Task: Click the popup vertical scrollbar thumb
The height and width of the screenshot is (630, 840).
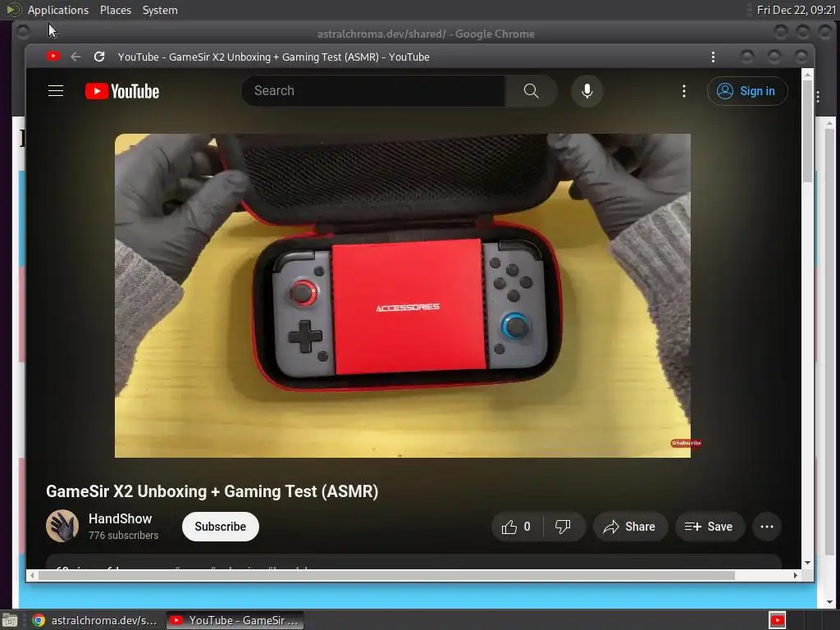Action: click(x=807, y=131)
